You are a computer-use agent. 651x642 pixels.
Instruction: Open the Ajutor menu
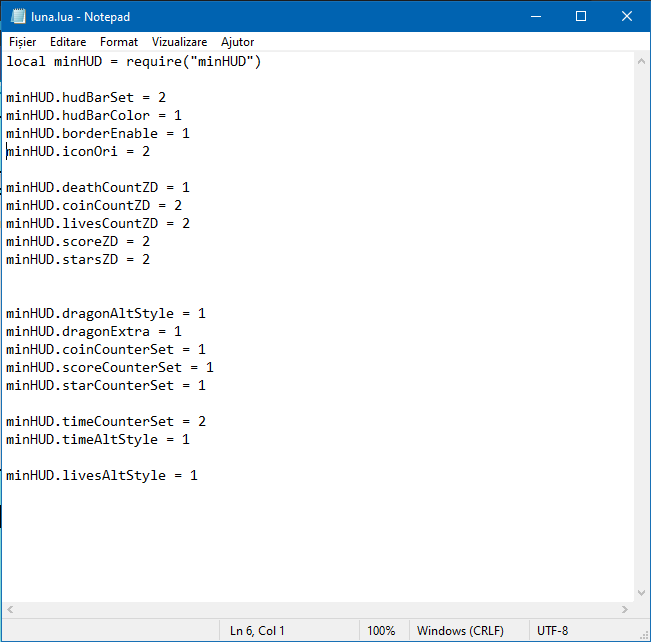237,42
